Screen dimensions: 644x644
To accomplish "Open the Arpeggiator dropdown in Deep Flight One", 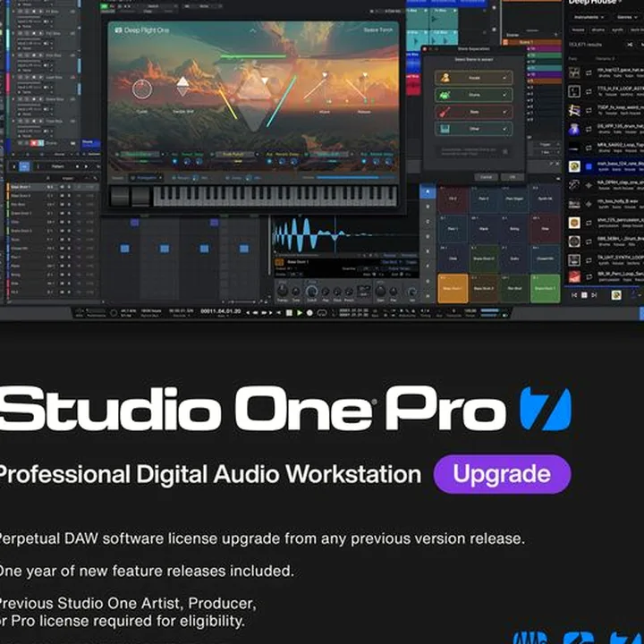I will tap(146, 178).
